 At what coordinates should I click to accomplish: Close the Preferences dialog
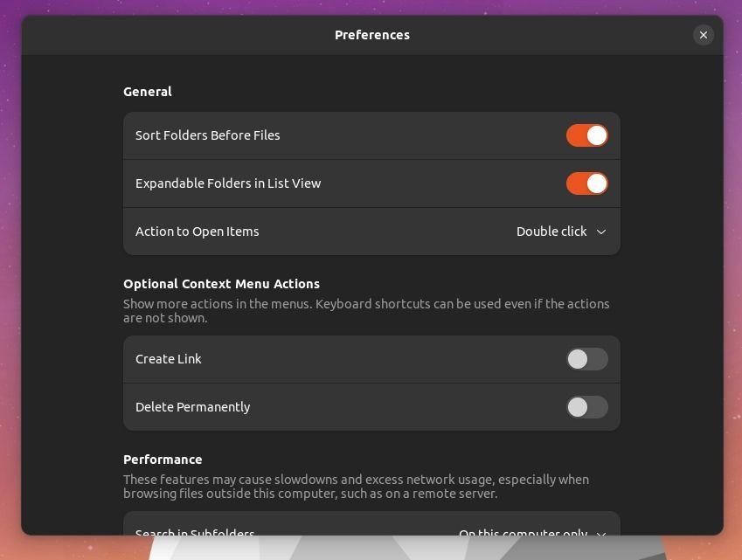coord(704,35)
